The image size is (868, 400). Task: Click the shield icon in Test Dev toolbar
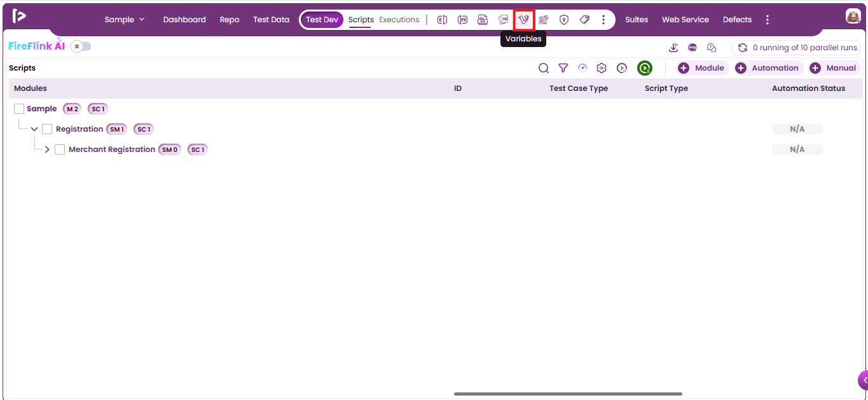tap(563, 20)
